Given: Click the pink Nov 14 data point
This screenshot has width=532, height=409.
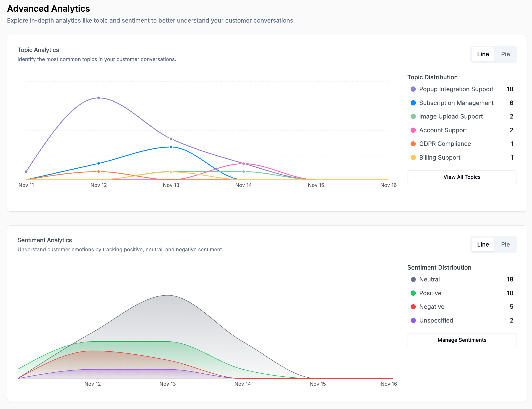Looking at the screenshot, I should (243, 164).
